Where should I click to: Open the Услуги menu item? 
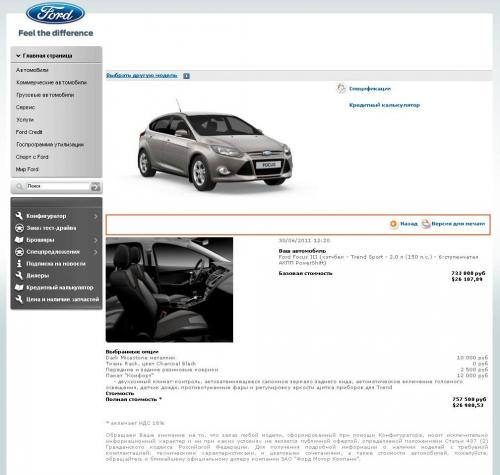click(x=25, y=120)
